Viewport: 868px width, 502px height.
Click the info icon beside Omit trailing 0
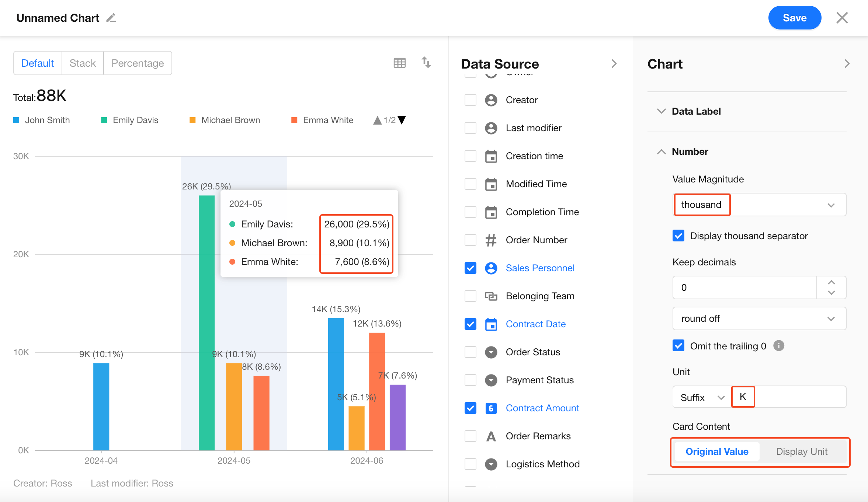click(x=778, y=346)
